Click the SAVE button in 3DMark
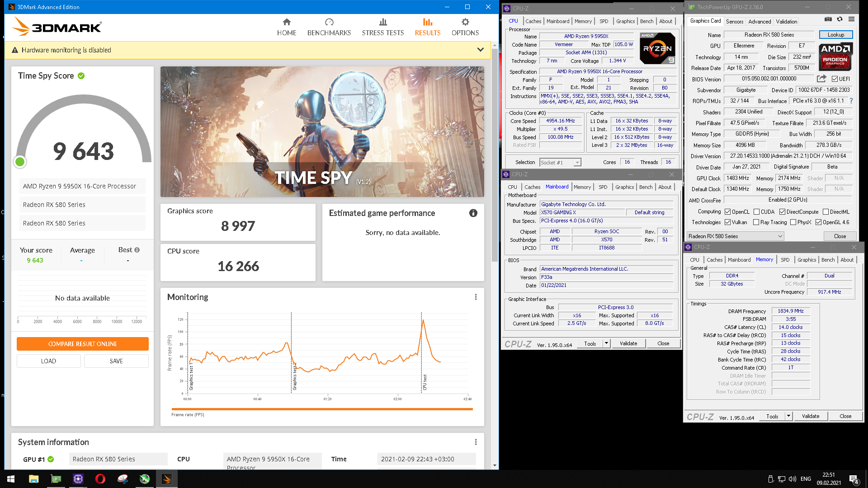The image size is (868, 488). (116, 361)
